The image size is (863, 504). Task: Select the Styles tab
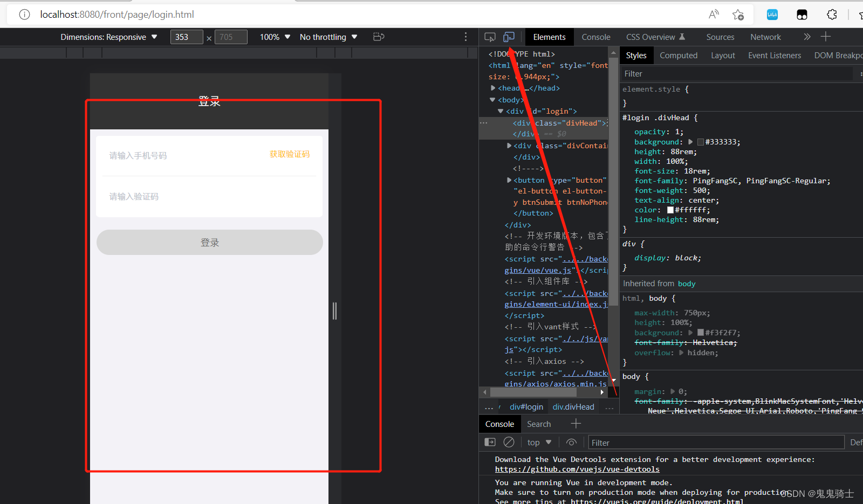click(x=636, y=55)
